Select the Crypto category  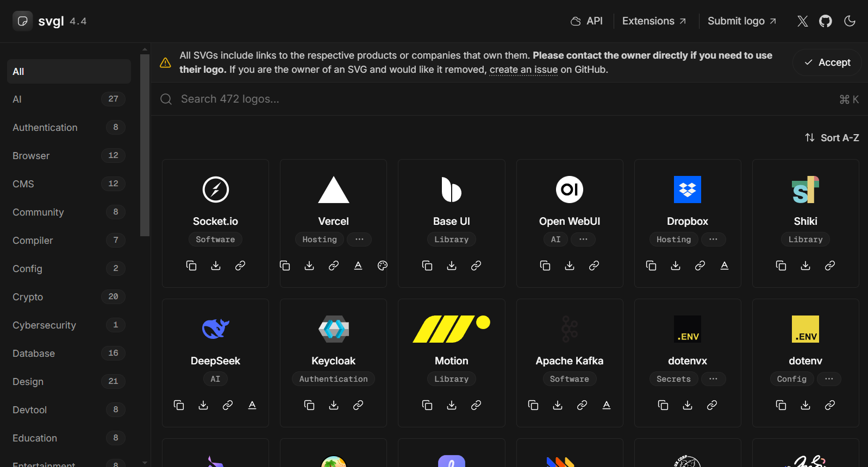[69, 297]
